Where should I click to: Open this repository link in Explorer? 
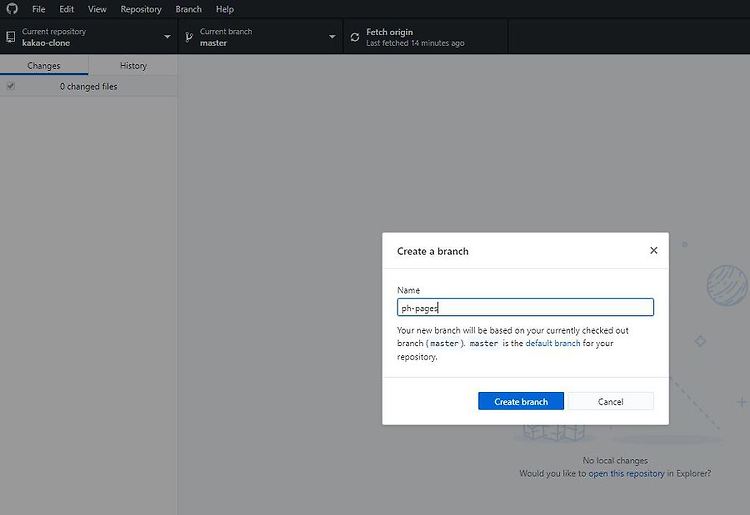coord(626,473)
